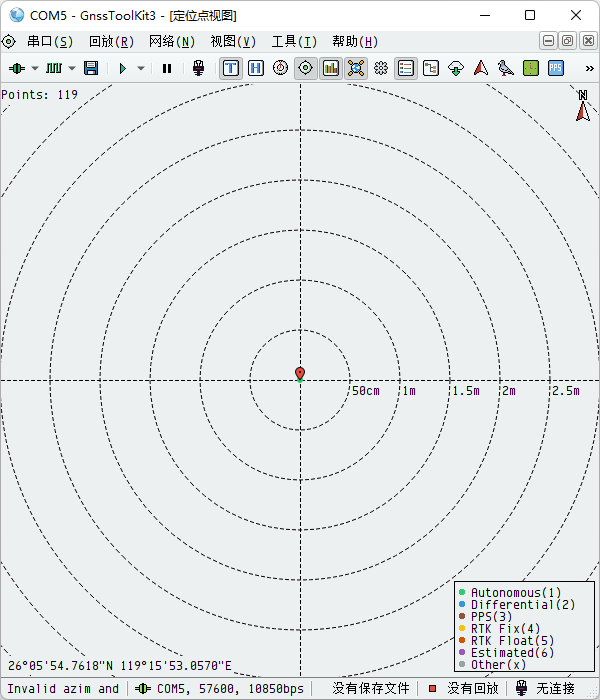Viewport: 600px width, 700px height.
Task: Open the compass dial view icon
Action: pyautogui.click(x=280, y=68)
